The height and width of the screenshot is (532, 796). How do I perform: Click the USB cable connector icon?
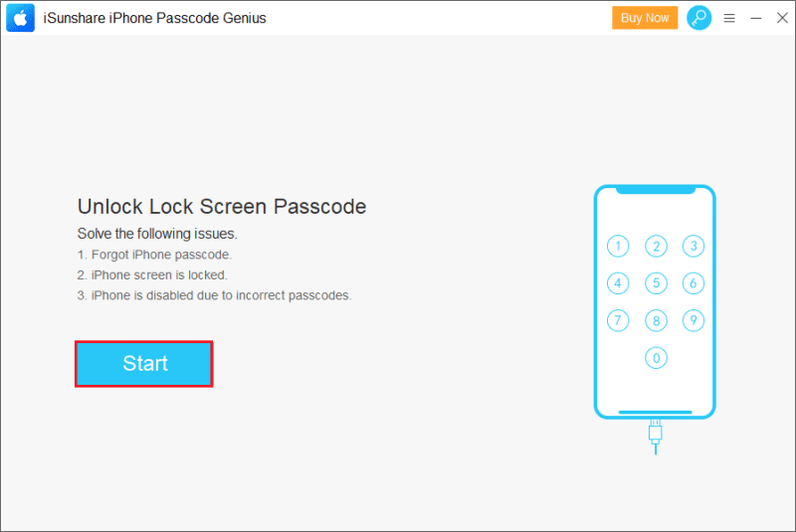pos(656,437)
